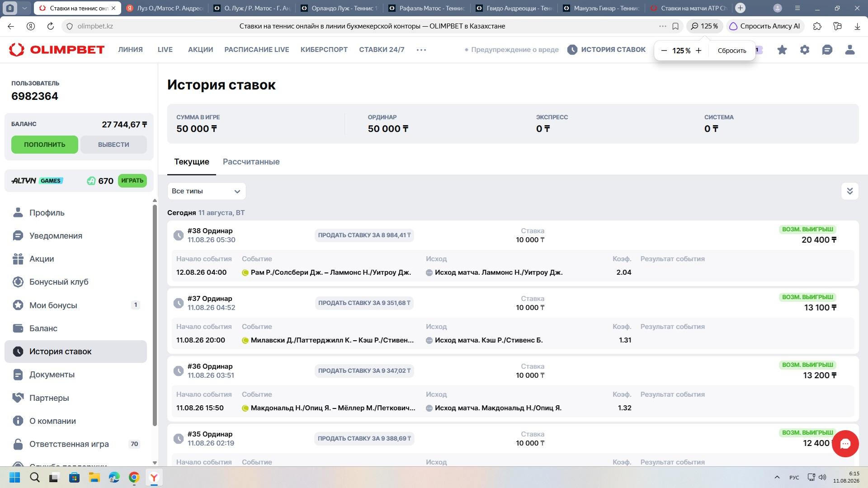Click the ПОПОЛНИТЬ deposit button
Viewport: 868px width, 488px height.
tap(45, 145)
